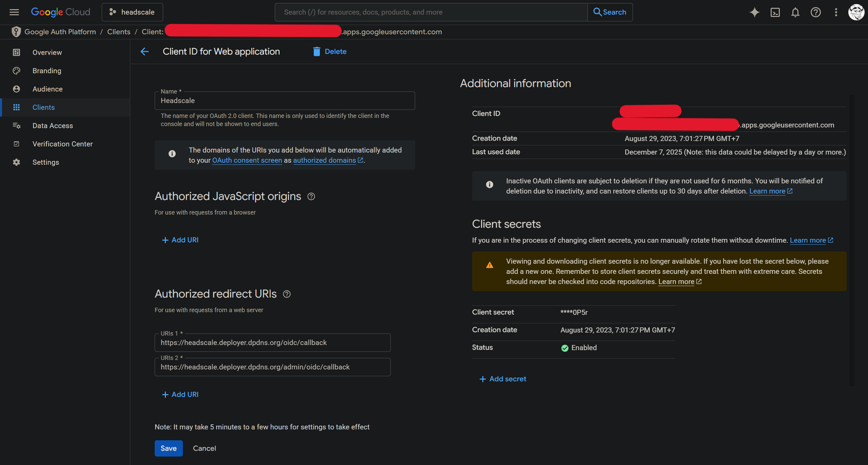Open the Verification Center page

tap(62, 144)
